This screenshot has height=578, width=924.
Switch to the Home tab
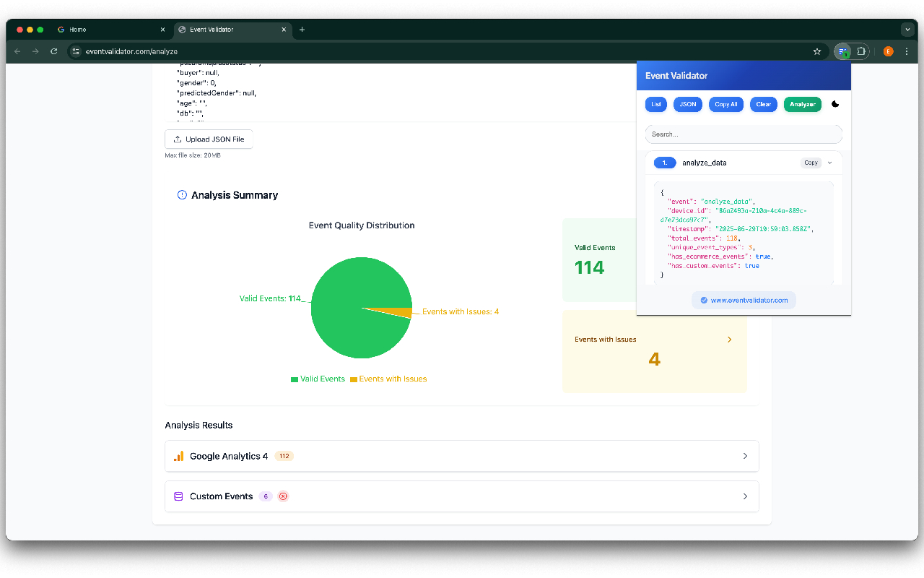(x=112, y=30)
